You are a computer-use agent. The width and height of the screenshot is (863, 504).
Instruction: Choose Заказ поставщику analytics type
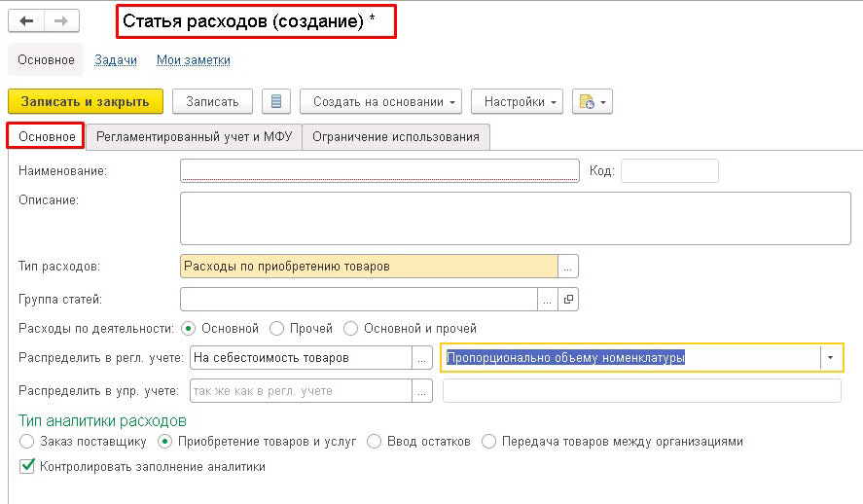(26, 442)
